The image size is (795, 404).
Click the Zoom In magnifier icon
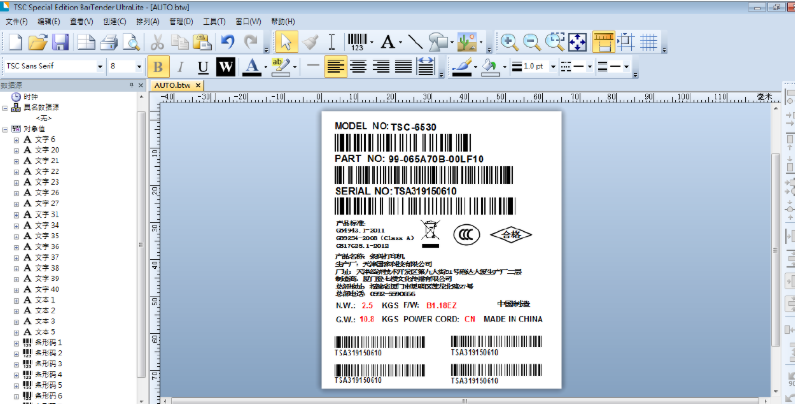[510, 42]
